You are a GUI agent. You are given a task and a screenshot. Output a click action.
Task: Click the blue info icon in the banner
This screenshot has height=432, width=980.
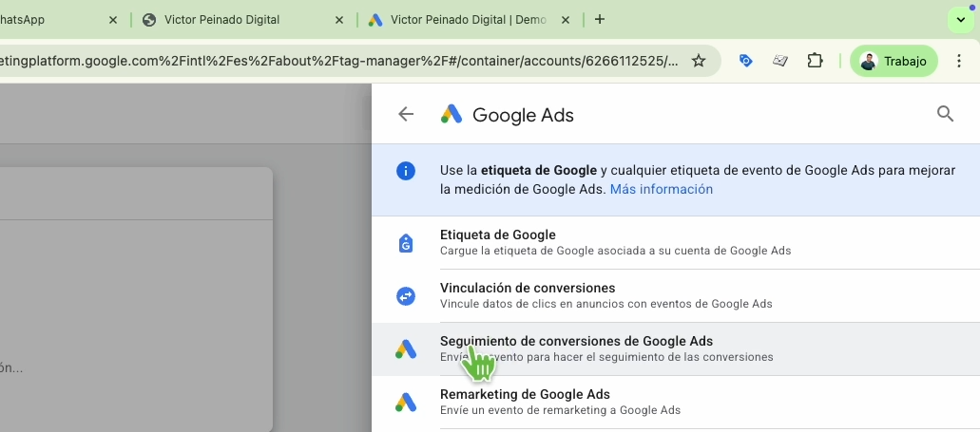[x=406, y=171]
